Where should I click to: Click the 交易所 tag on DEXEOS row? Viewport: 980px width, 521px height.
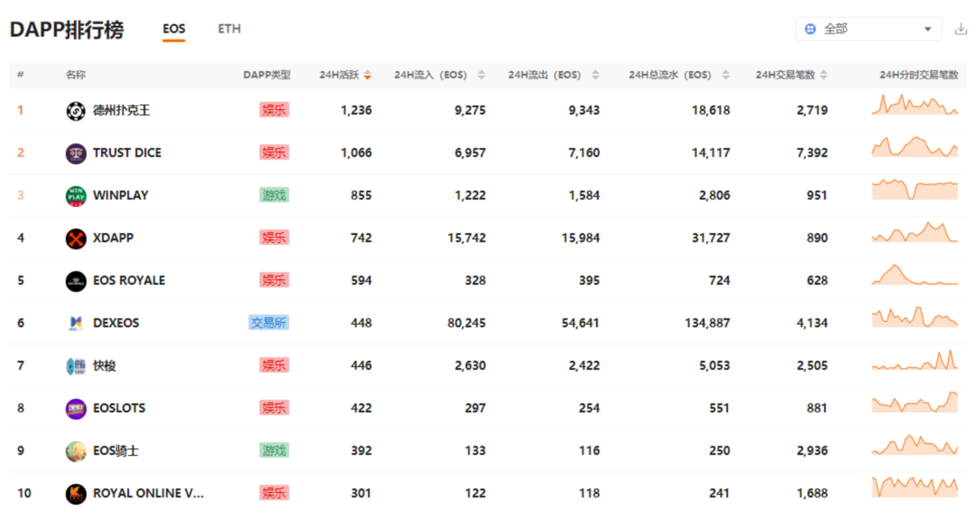point(268,323)
